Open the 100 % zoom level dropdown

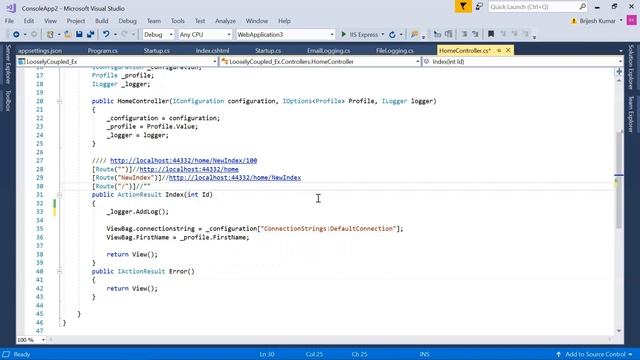(43, 340)
